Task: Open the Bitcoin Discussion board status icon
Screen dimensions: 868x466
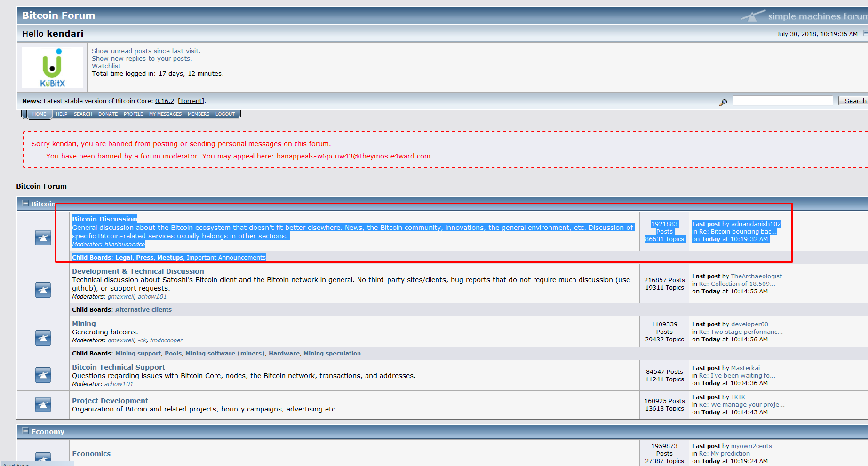Action: [43, 237]
